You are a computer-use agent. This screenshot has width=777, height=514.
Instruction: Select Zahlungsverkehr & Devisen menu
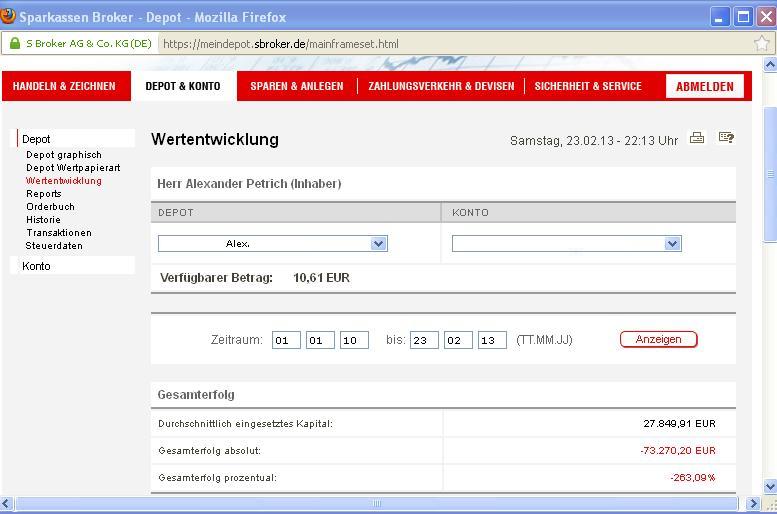tap(441, 86)
